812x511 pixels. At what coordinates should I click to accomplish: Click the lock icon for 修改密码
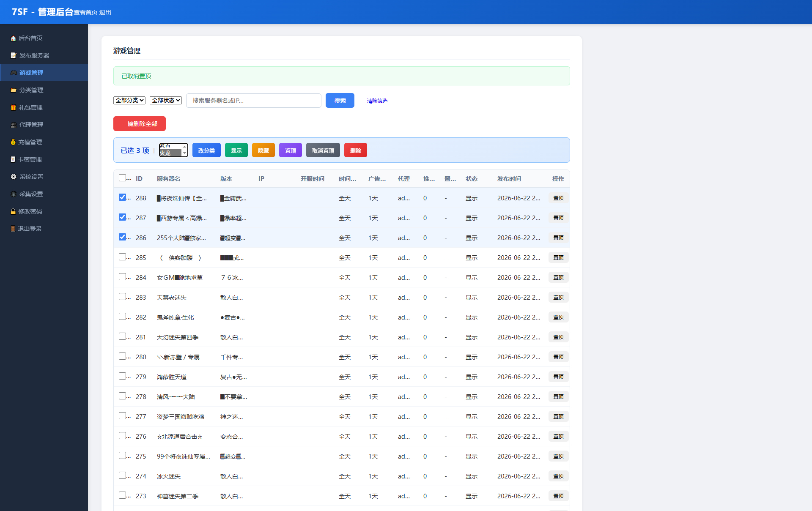[x=13, y=211]
